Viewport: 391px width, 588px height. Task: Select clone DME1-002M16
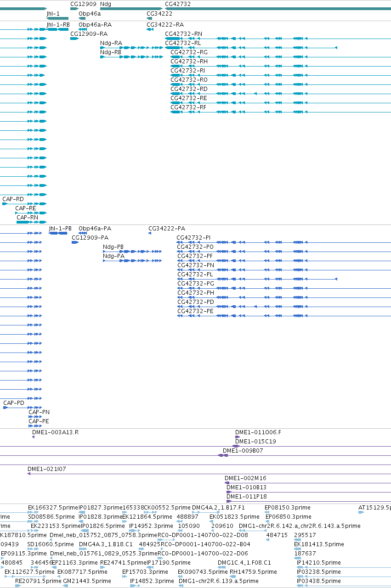pos(245,478)
